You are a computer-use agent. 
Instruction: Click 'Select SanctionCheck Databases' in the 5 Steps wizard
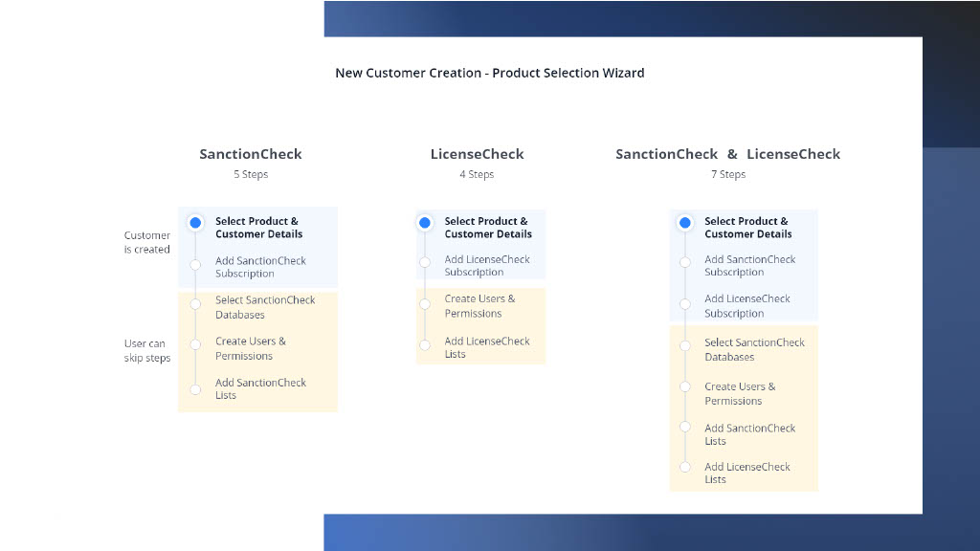point(265,307)
